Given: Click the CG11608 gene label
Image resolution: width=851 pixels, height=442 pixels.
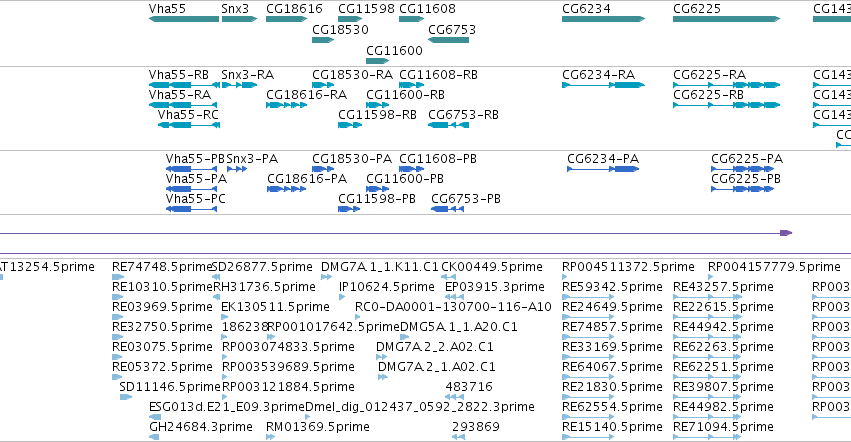Looking at the screenshot, I should point(427,9).
